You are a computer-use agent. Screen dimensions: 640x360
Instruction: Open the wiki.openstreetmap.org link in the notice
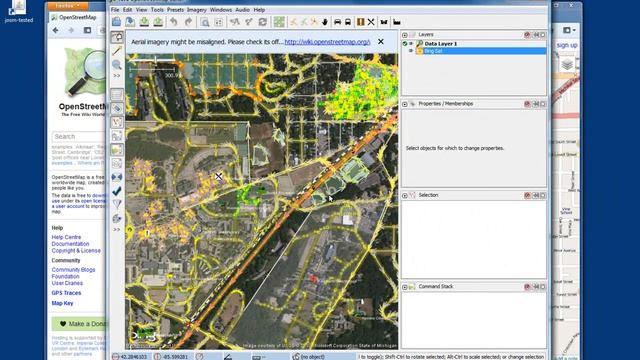tap(327, 42)
